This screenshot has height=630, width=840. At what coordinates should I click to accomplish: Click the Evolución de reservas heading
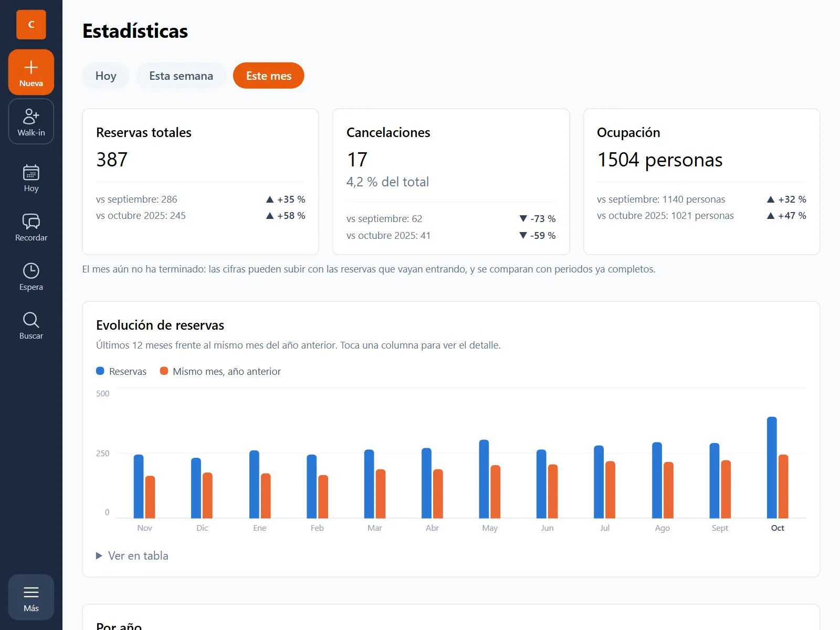[x=160, y=325]
